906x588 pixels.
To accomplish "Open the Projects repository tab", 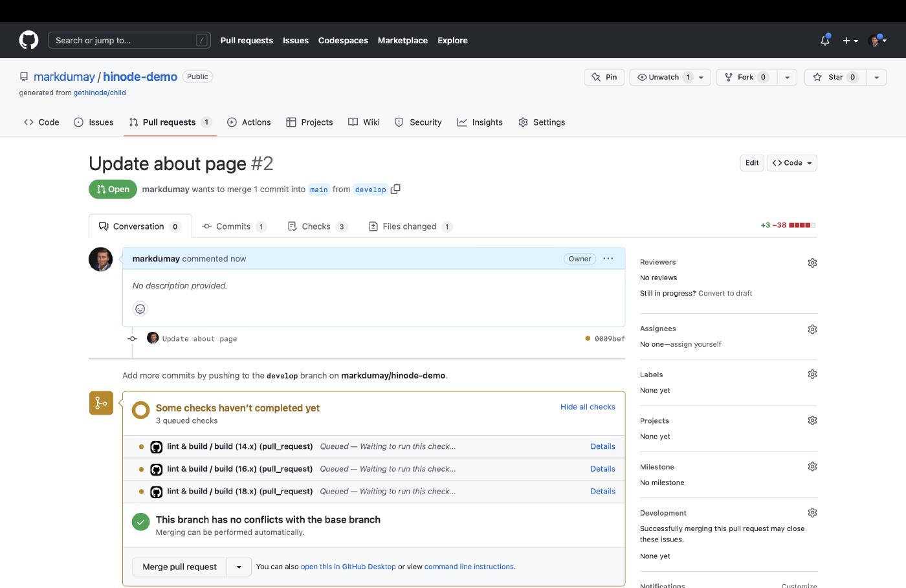I will 309,122.
